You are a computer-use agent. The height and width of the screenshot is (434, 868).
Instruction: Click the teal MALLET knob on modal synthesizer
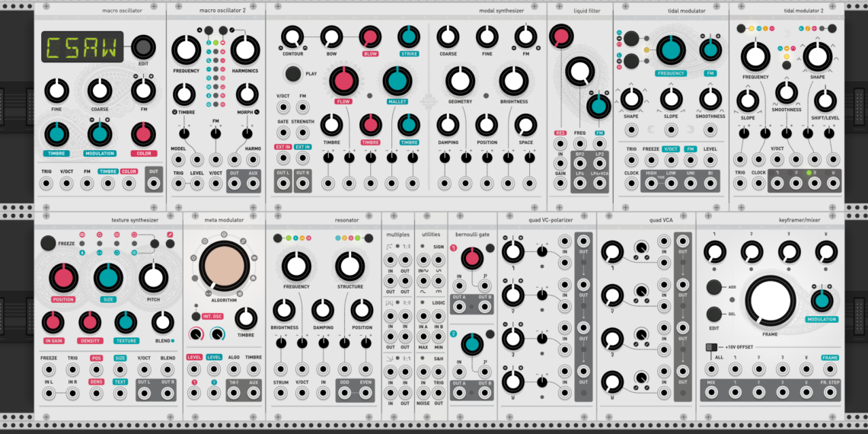(x=397, y=81)
